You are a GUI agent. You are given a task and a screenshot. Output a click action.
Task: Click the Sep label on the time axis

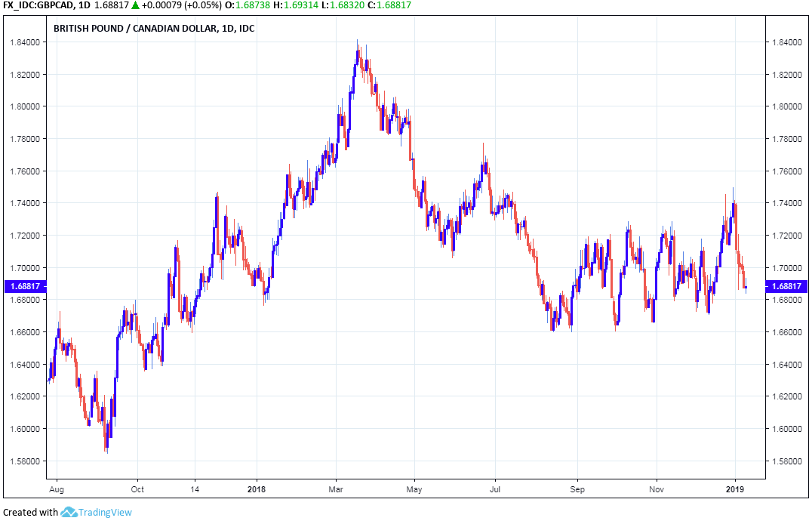pyautogui.click(x=577, y=489)
